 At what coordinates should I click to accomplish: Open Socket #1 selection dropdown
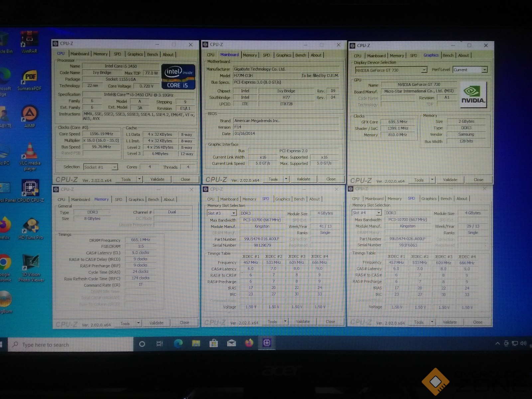point(101,167)
